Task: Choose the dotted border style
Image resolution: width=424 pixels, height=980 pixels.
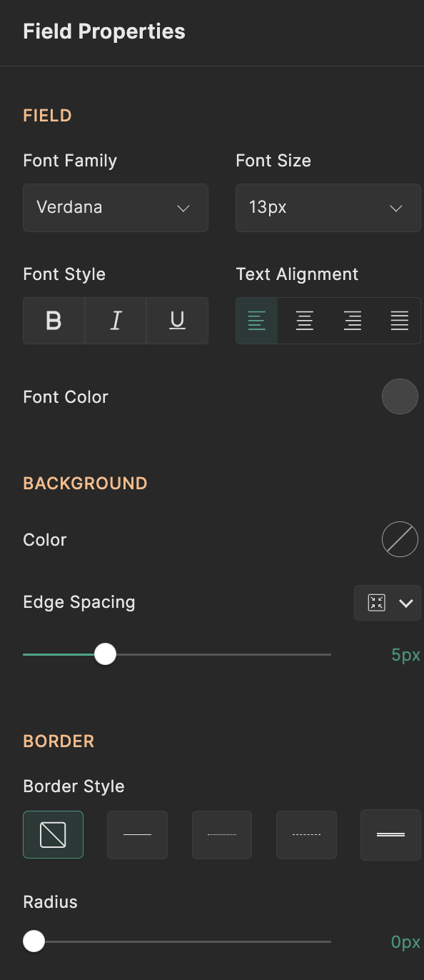Action: point(222,834)
